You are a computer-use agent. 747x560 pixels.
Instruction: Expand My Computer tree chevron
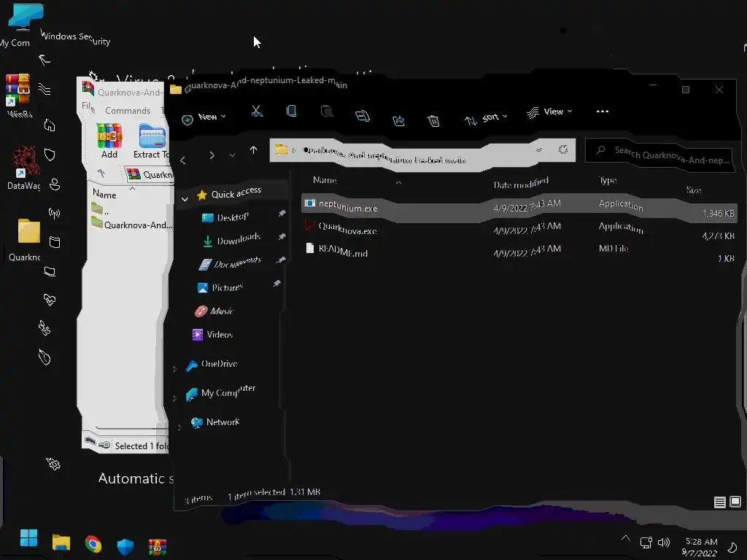[x=175, y=397]
